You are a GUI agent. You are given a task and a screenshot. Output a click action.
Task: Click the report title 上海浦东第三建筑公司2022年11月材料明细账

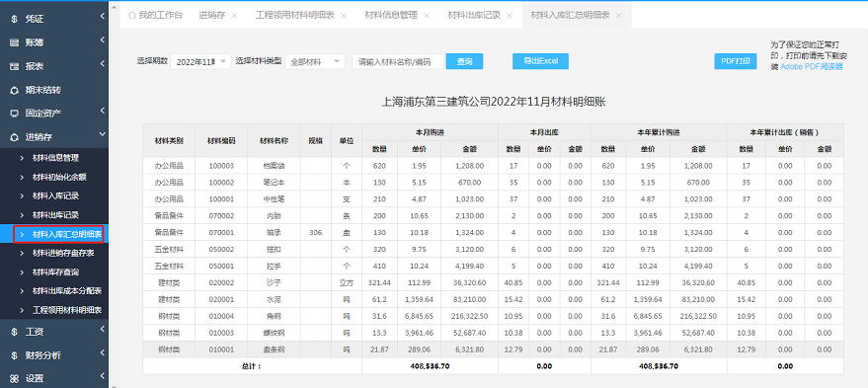click(x=493, y=102)
